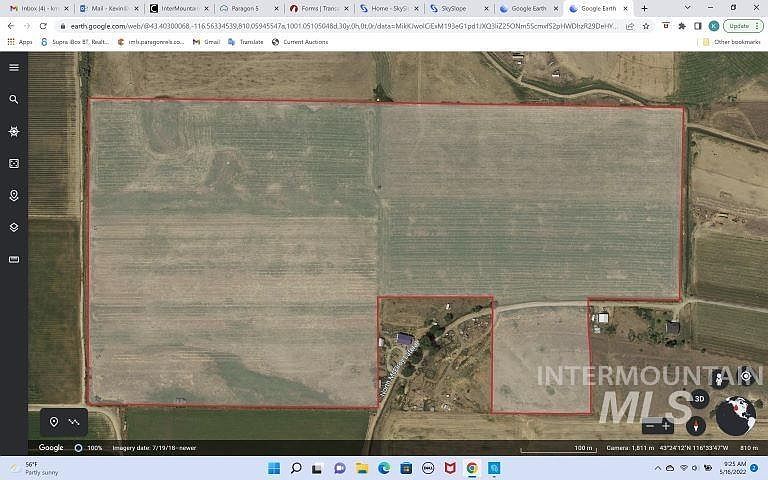768x480 pixels.
Task: Open the Translate bookmark
Action: [246, 42]
